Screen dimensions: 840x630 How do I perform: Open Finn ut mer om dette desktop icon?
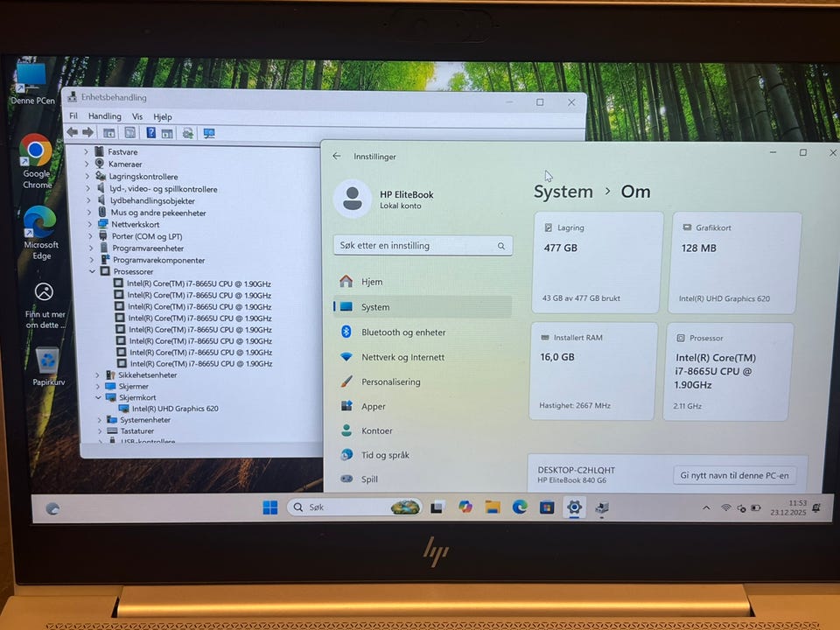(45, 304)
